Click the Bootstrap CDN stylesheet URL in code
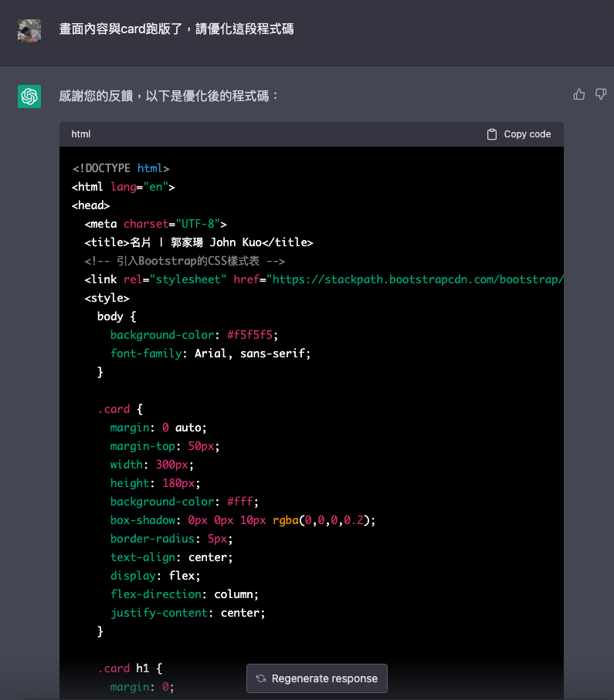614x700 pixels. click(417, 279)
